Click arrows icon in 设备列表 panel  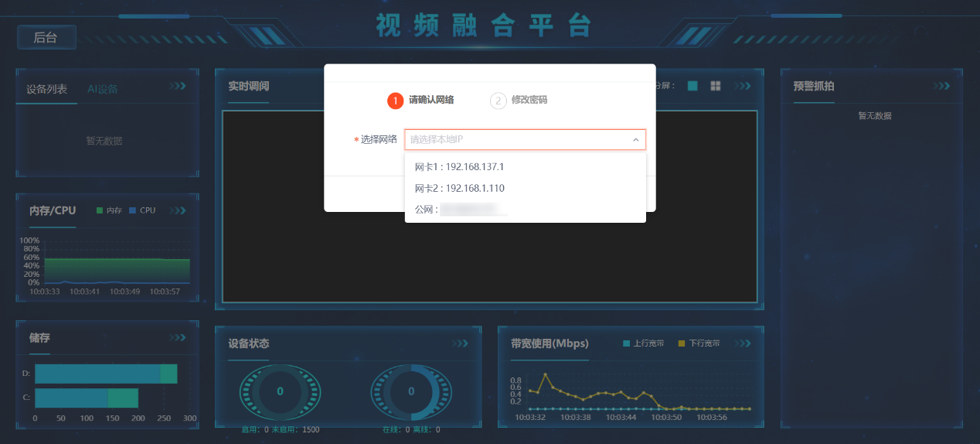tap(178, 86)
